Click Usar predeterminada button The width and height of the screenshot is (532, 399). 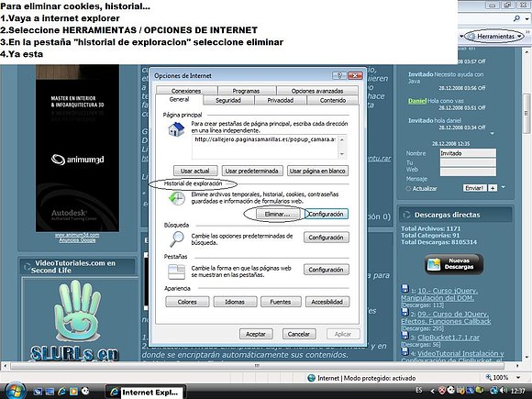[252, 171]
